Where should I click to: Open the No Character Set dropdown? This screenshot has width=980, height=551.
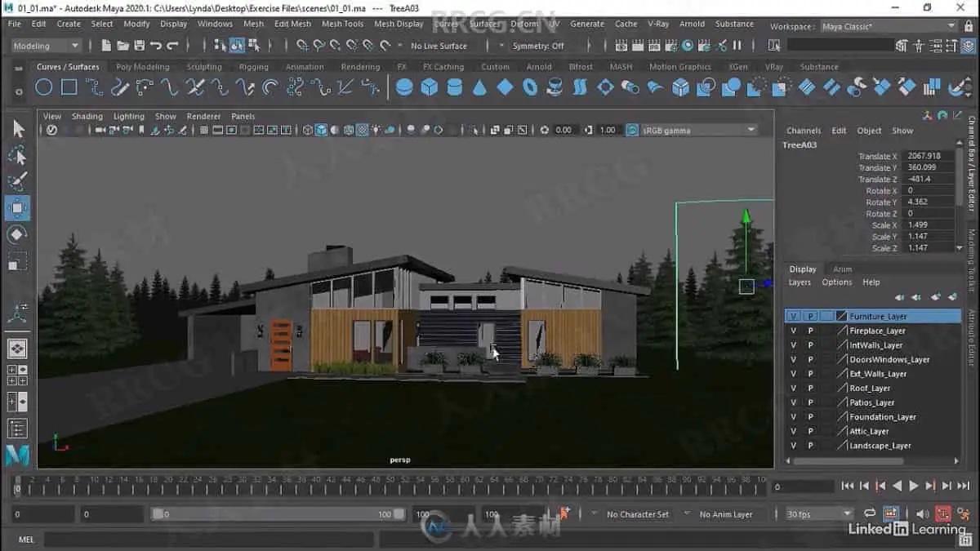637,514
